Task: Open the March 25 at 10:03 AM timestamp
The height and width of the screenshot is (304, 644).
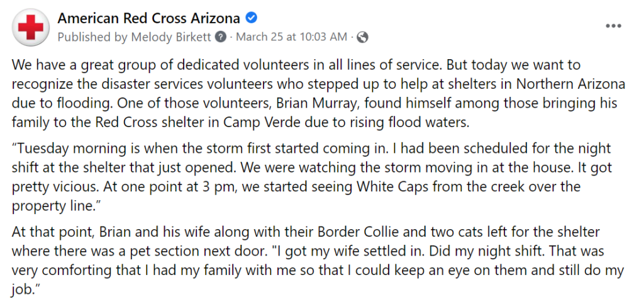Action: [x=292, y=37]
